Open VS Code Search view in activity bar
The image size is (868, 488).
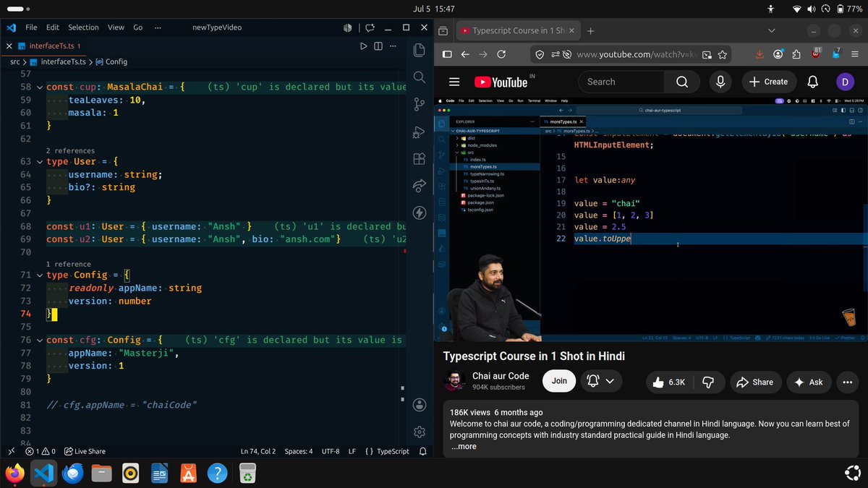pos(419,77)
